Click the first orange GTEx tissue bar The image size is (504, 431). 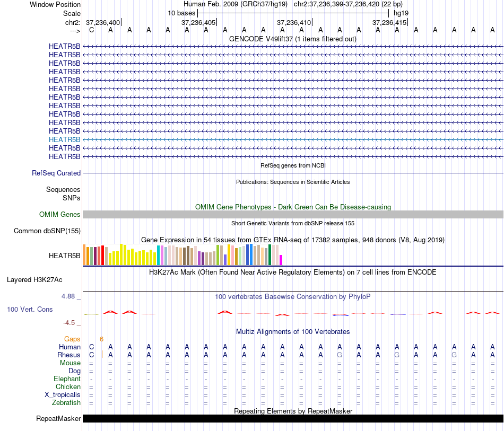[x=84, y=254]
